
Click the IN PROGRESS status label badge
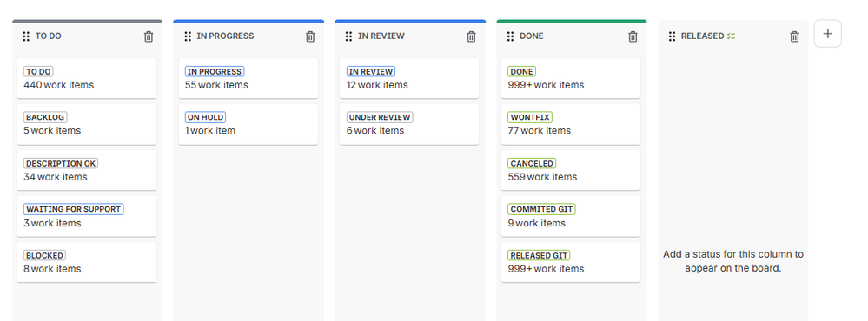(215, 71)
